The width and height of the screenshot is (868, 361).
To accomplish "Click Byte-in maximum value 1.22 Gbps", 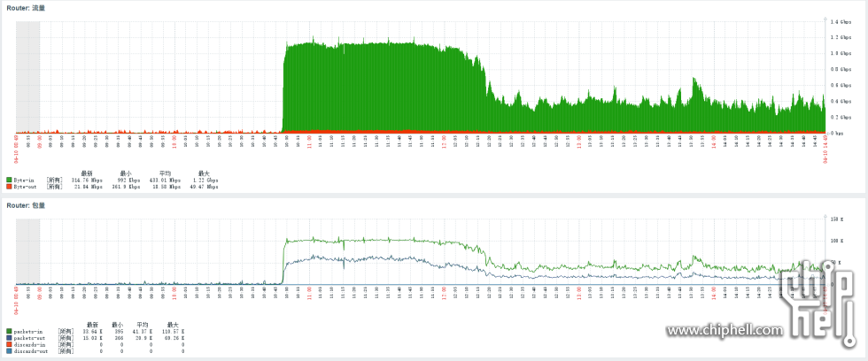I will (x=205, y=180).
